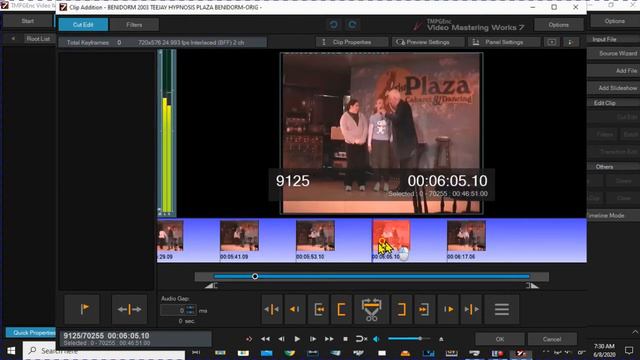Mute the preview audio speaker icon
The image size is (640, 360).
click(x=377, y=339)
